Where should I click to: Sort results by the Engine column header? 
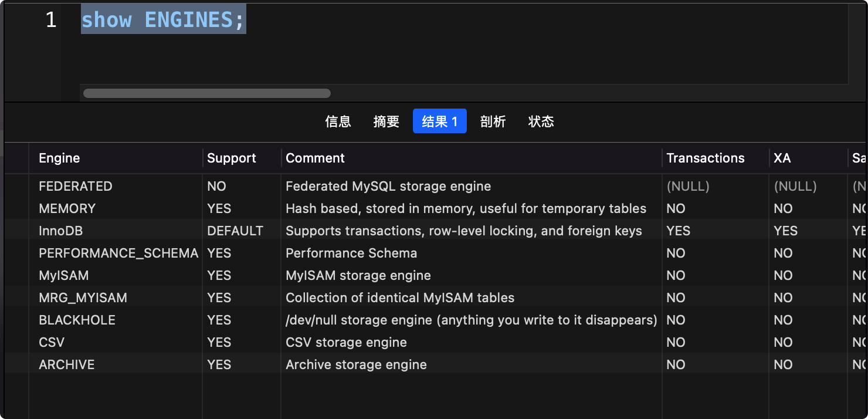[x=59, y=158]
